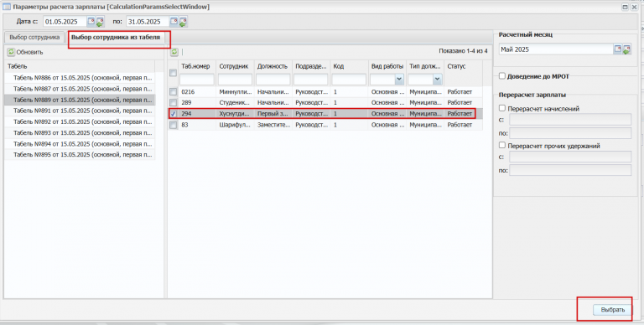644x325 pixels.
Task: Click the clear icon beside start date 01.05.2025
Action: pyautogui.click(x=101, y=21)
